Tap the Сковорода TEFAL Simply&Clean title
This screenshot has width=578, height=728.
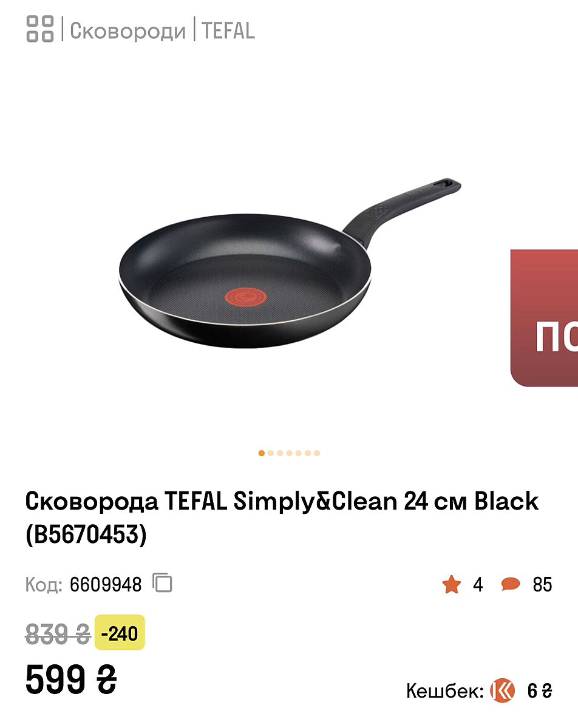click(282, 518)
